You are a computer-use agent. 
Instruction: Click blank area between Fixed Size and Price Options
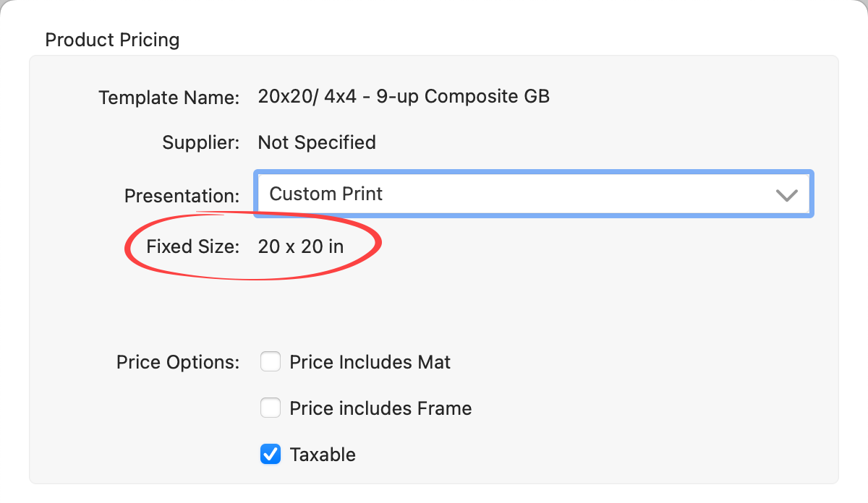pos(434,307)
